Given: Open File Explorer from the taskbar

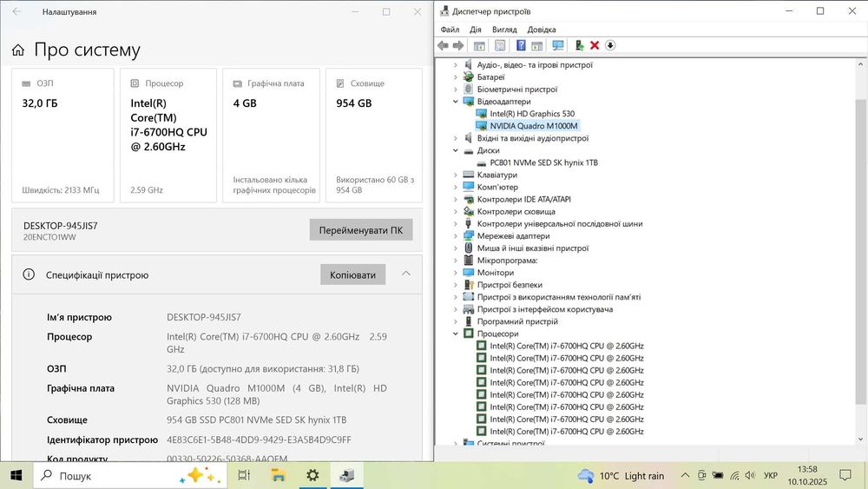Looking at the screenshot, I should point(279,476).
